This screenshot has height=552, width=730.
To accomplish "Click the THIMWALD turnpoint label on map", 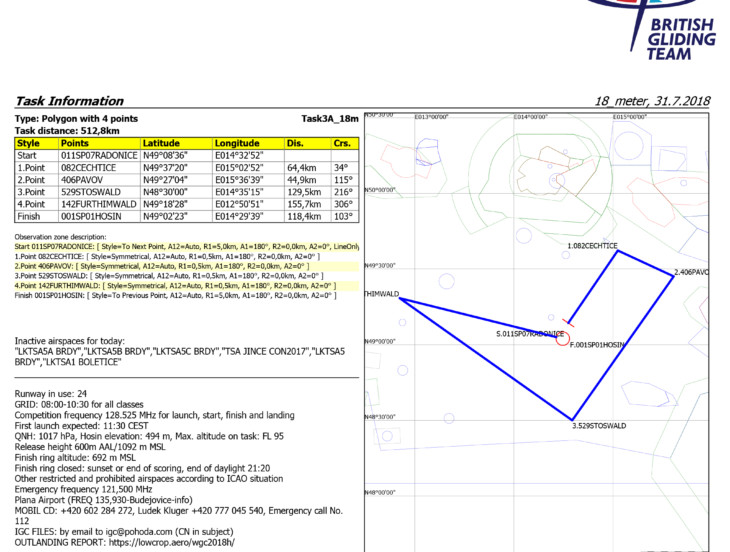I will (382, 295).
